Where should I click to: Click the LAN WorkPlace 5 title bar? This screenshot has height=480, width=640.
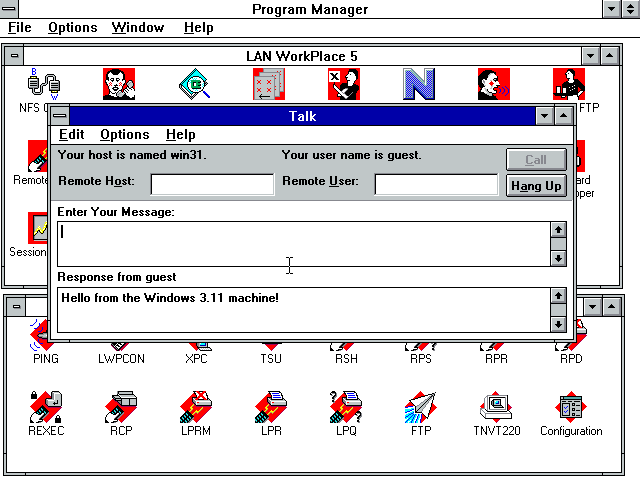click(302, 56)
